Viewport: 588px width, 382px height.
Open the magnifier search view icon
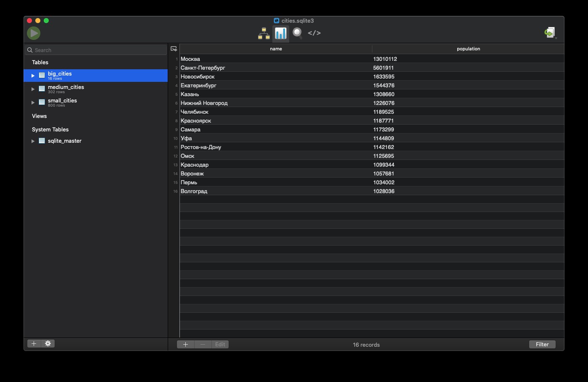(x=298, y=33)
